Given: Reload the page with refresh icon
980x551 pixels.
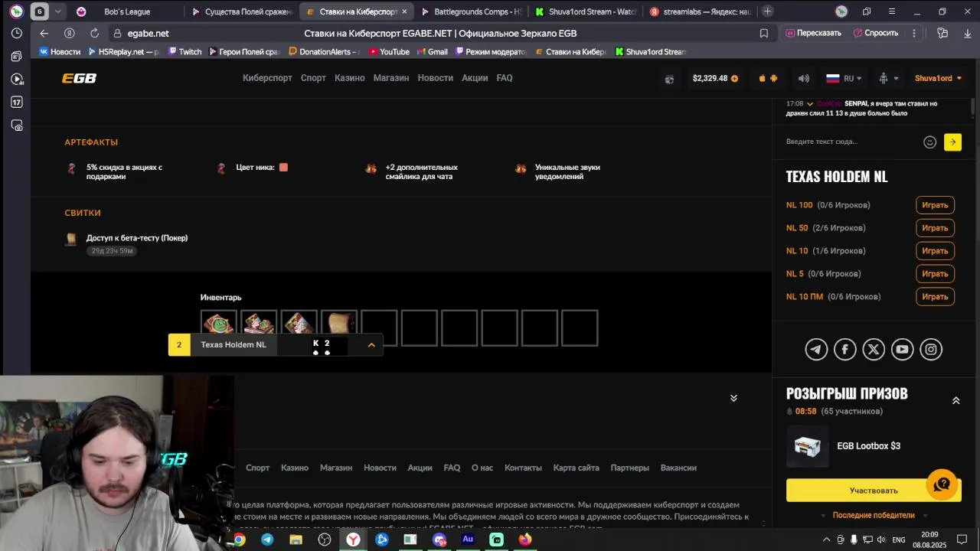Looking at the screenshot, I should coord(94,33).
